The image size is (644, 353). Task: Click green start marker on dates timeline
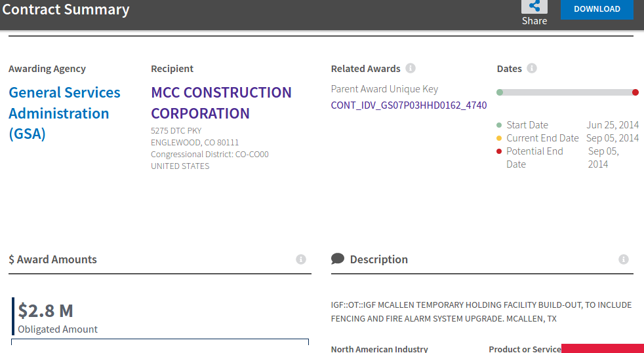500,92
